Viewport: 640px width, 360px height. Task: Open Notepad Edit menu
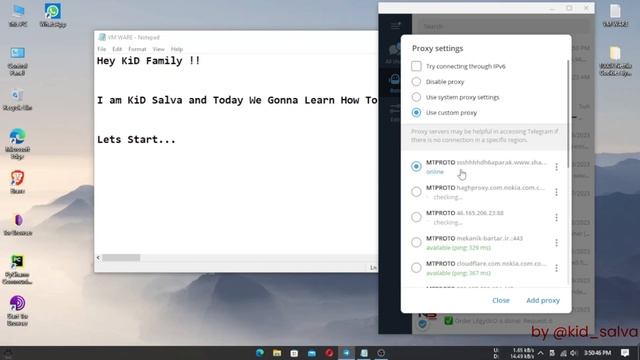117,49
